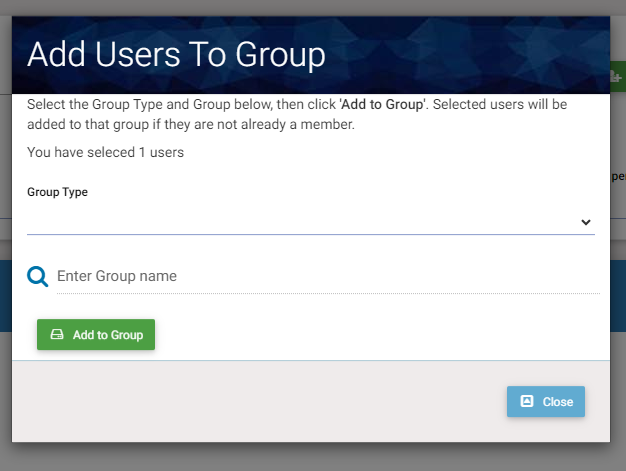
Task: Open the Group Type dropdown
Action: coord(311,222)
